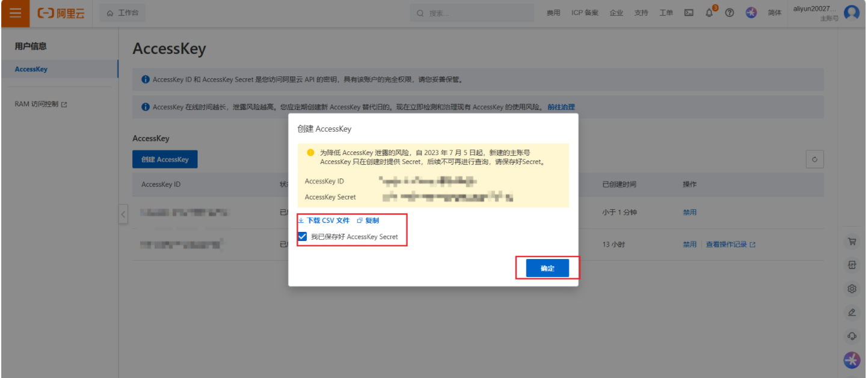Launch Cloud Shell terminal icon
The height and width of the screenshot is (378, 868).
(689, 13)
